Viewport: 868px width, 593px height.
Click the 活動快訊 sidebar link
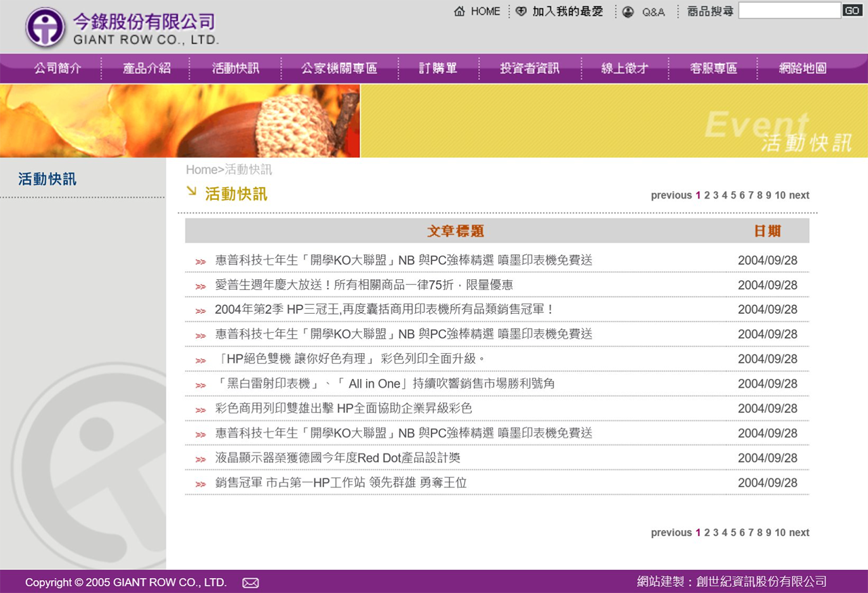[x=47, y=179]
